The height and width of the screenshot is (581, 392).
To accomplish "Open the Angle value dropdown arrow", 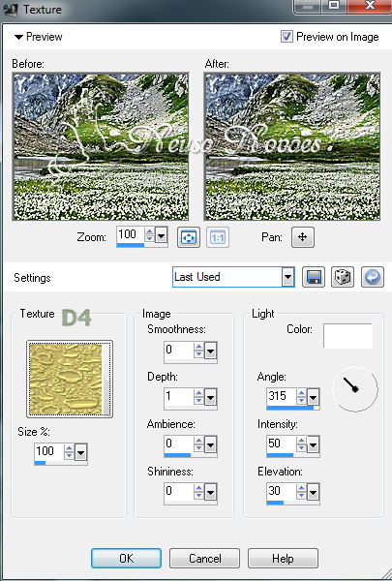I will click(313, 398).
